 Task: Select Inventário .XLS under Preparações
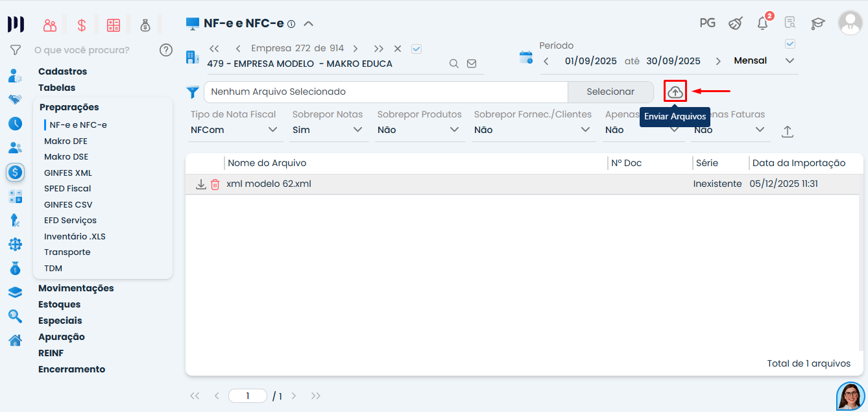75,237
